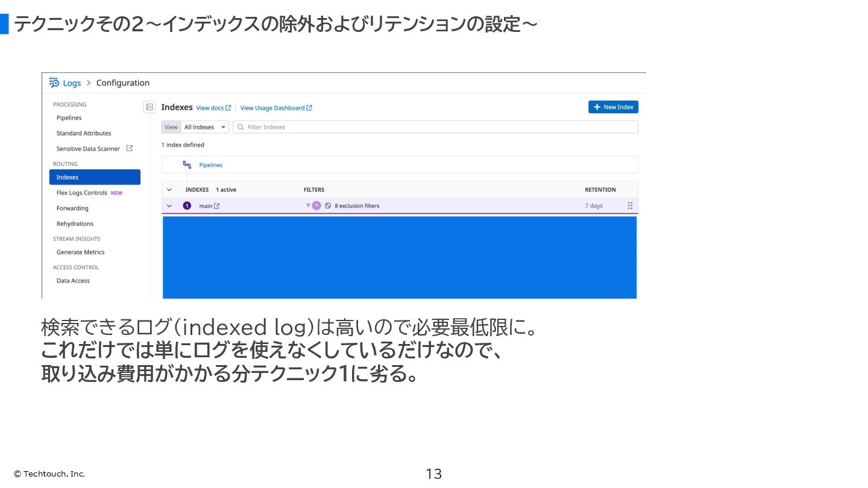Click the 1 index defined text
The image size is (868, 488).
point(183,145)
